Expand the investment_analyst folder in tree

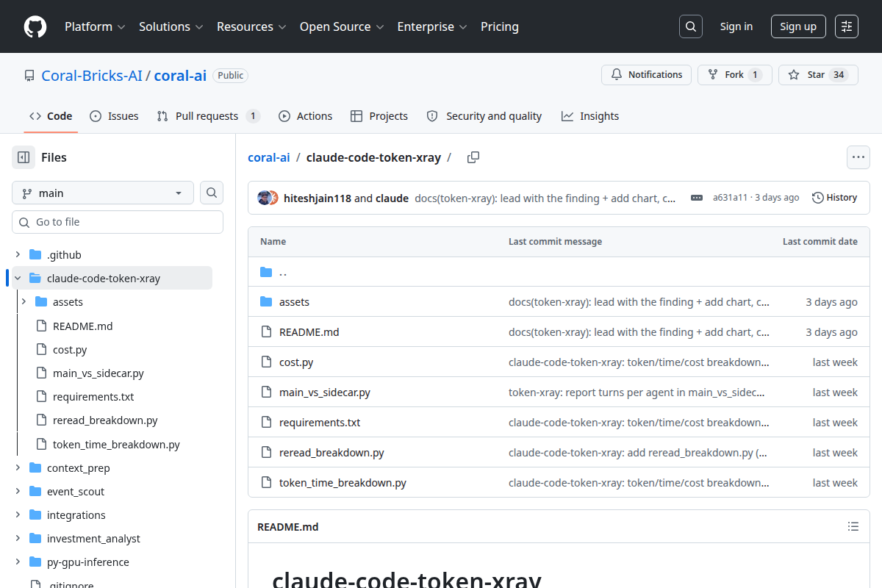click(x=18, y=539)
